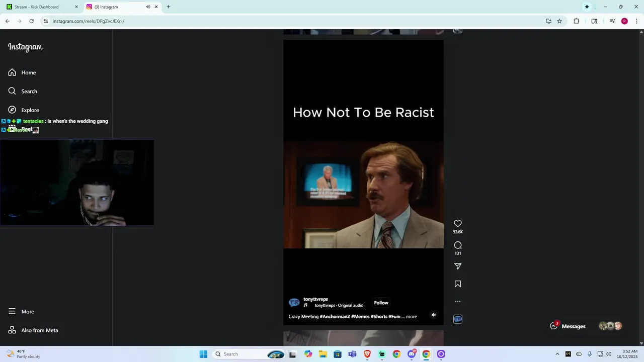Open Brave browser from taskbar

click(x=367, y=354)
